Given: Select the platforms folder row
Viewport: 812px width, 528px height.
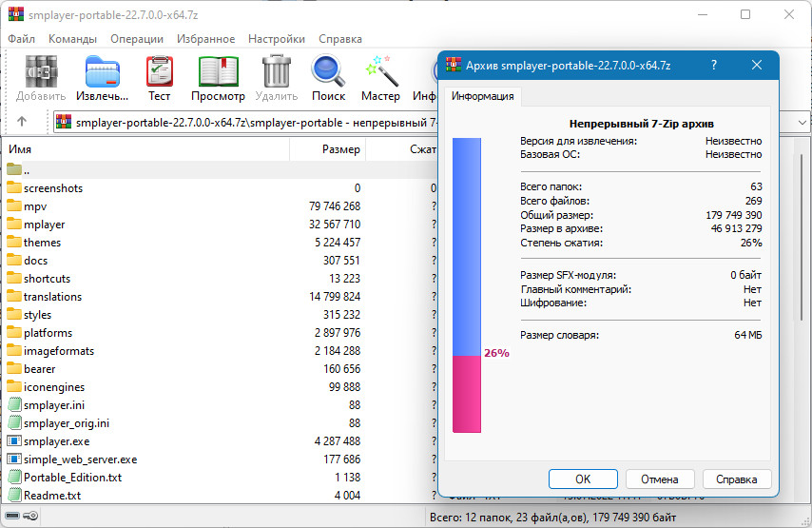Looking at the screenshot, I should click(220, 333).
